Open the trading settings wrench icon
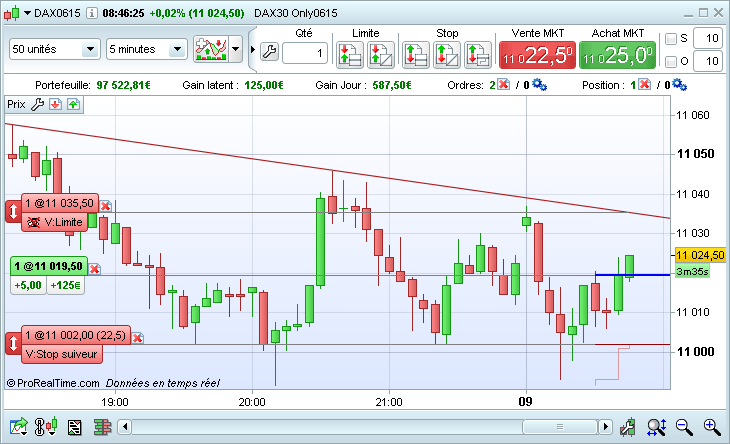Viewport: 730px width, 444px height. [x=269, y=52]
